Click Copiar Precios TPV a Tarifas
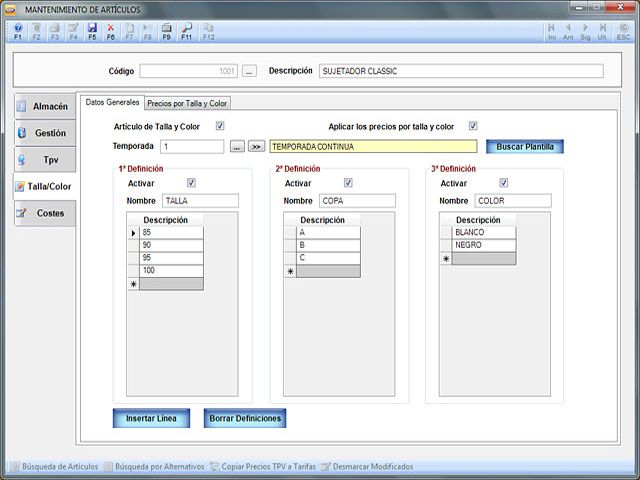 263,467
